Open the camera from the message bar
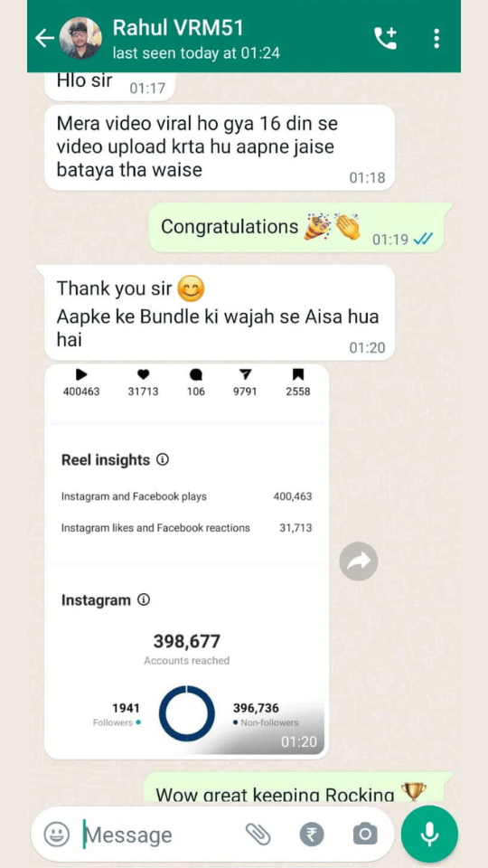 (365, 834)
